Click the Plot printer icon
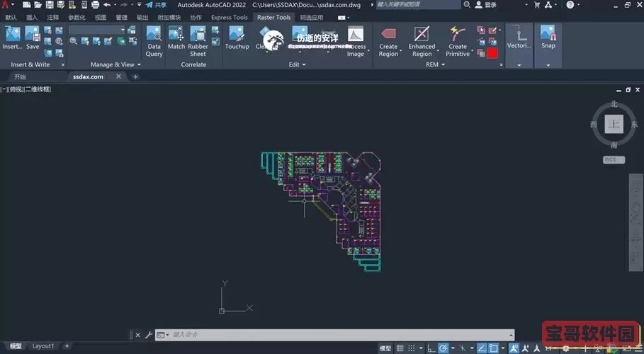This screenshot has width=644, height=354. click(95, 5)
